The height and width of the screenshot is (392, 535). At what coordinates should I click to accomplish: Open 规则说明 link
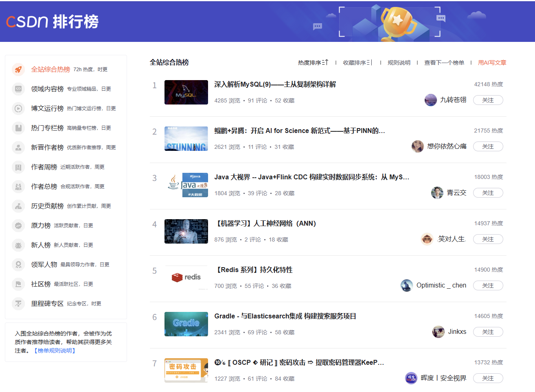pyautogui.click(x=399, y=63)
